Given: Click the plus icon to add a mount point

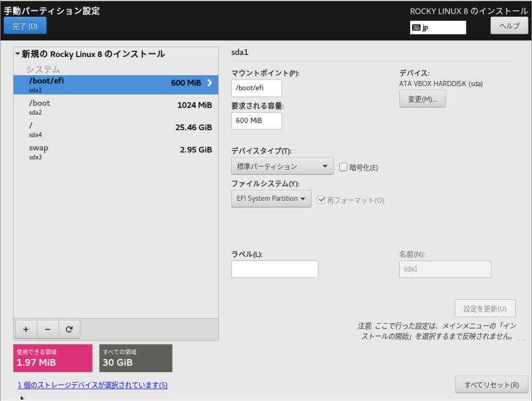Looking at the screenshot, I should pos(26,329).
